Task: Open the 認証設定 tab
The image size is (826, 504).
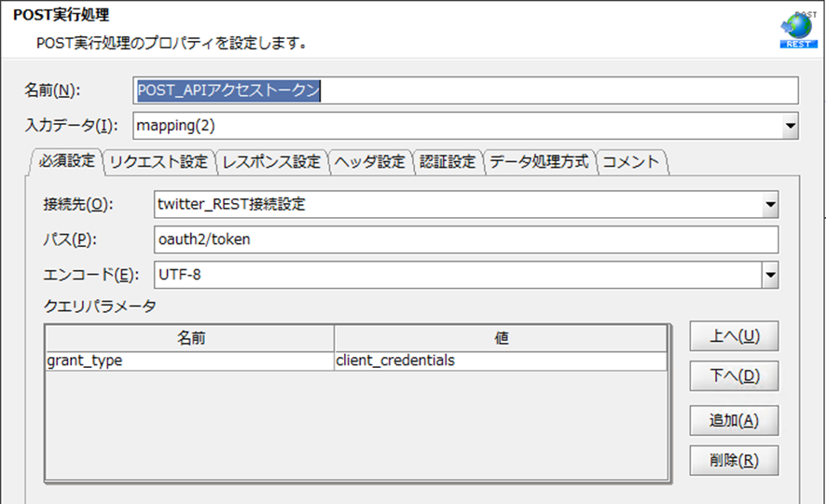Action: click(447, 162)
